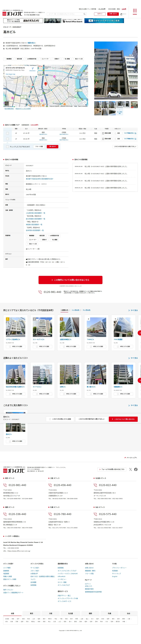Click View larger map link

[x=11, y=74]
